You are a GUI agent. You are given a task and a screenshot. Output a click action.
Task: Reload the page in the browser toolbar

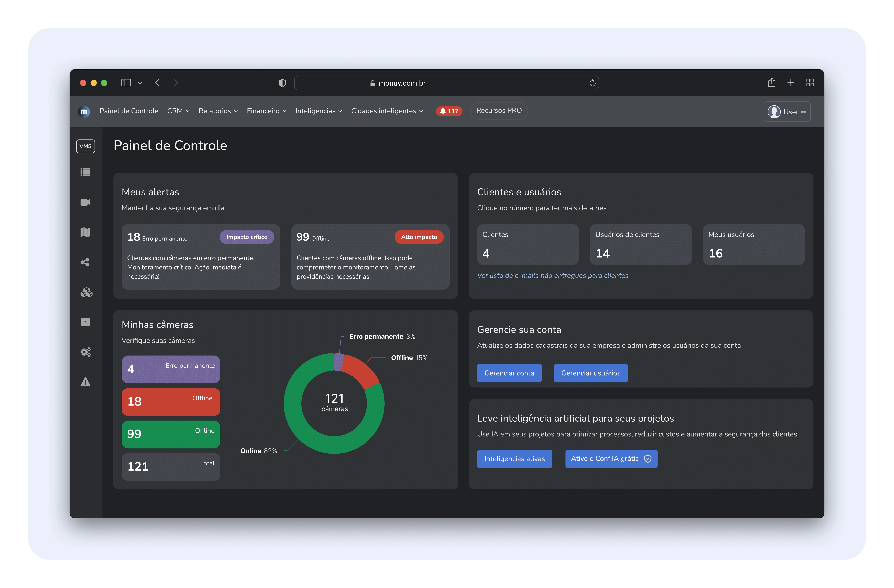[x=592, y=83]
